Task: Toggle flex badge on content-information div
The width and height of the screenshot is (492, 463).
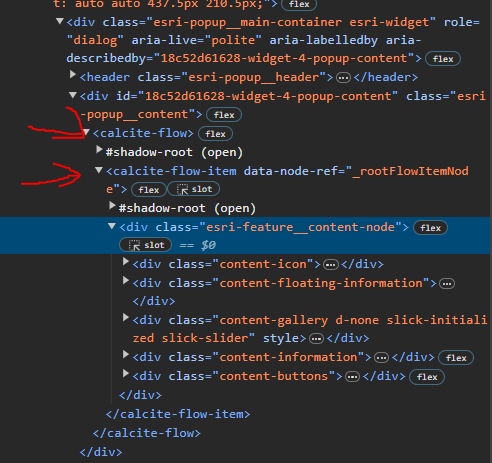Action: pyautogui.click(x=456, y=358)
